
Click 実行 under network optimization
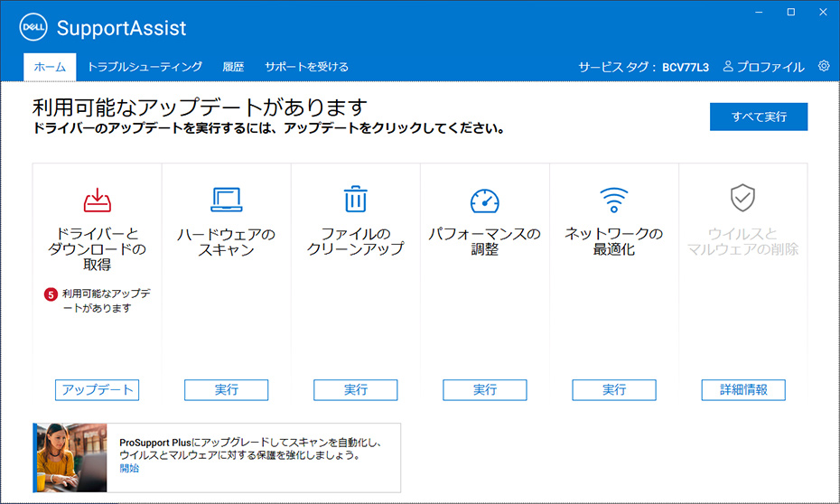614,389
